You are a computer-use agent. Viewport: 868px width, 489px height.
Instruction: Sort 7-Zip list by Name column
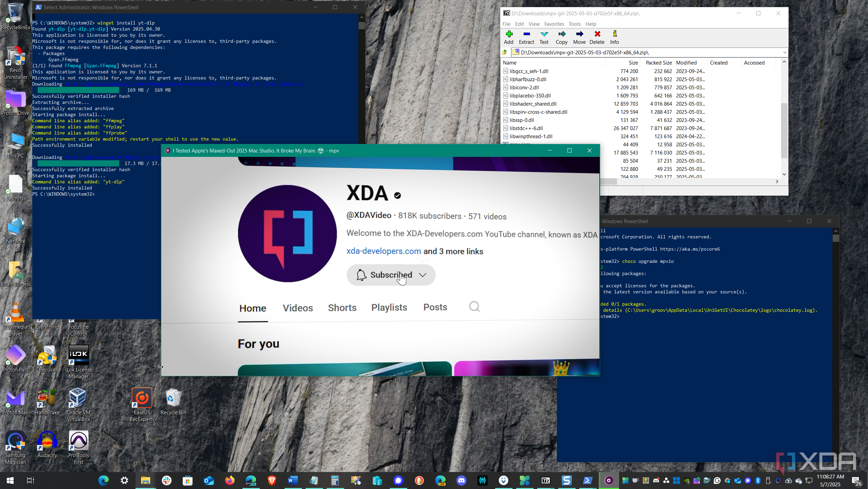(x=554, y=62)
